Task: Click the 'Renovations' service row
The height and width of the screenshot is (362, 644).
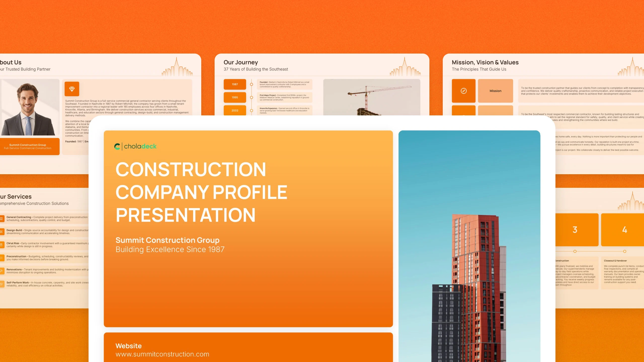Action: pos(44,271)
